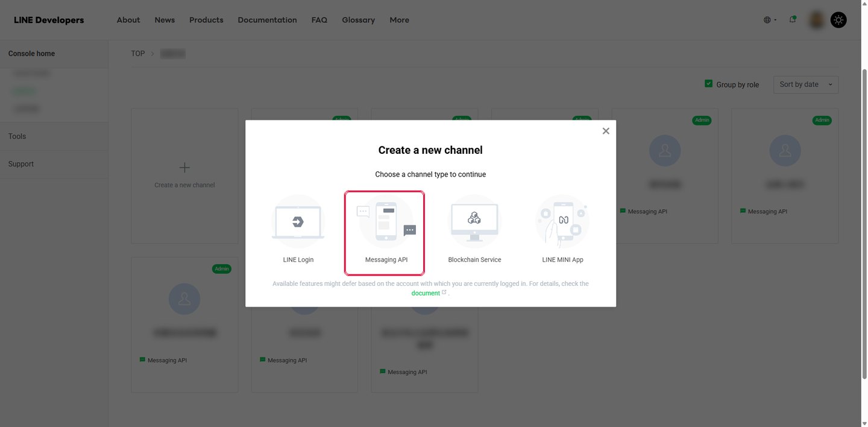Choose the Messaging API channel type icon
868x427 pixels.
[x=386, y=221]
